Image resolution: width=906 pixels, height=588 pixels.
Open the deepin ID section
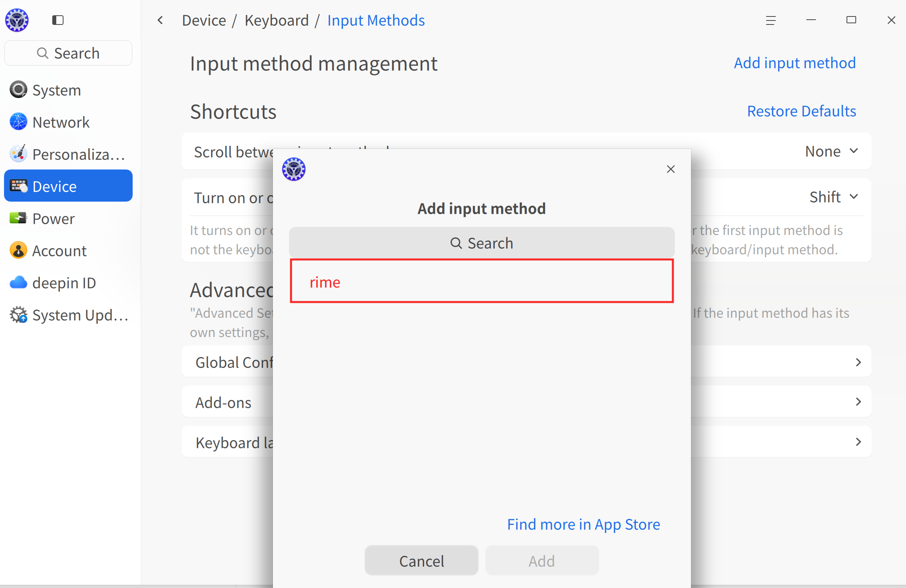pyautogui.click(x=64, y=283)
